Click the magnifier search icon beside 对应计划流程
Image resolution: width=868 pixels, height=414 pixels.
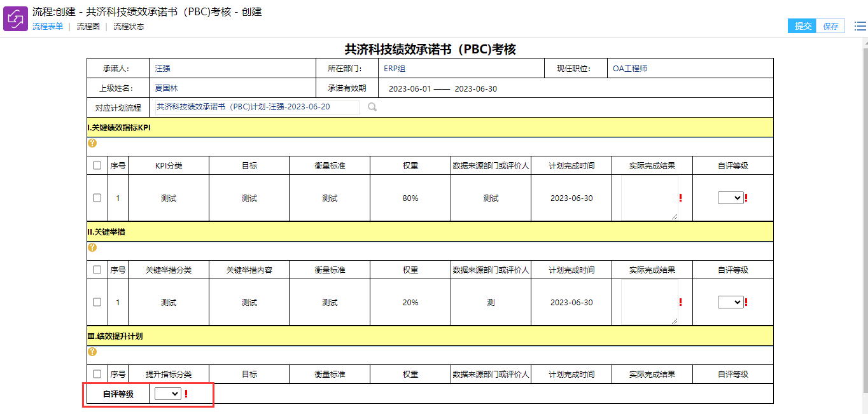pyautogui.click(x=372, y=107)
